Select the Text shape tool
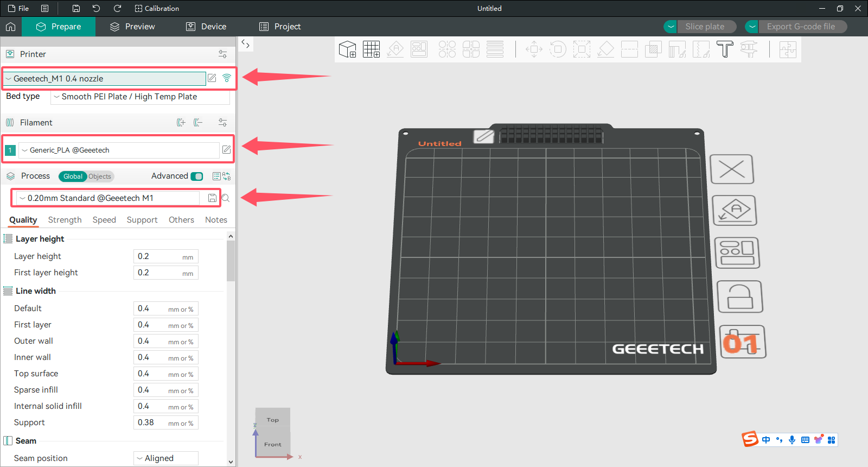Image resolution: width=868 pixels, height=467 pixels. [725, 49]
